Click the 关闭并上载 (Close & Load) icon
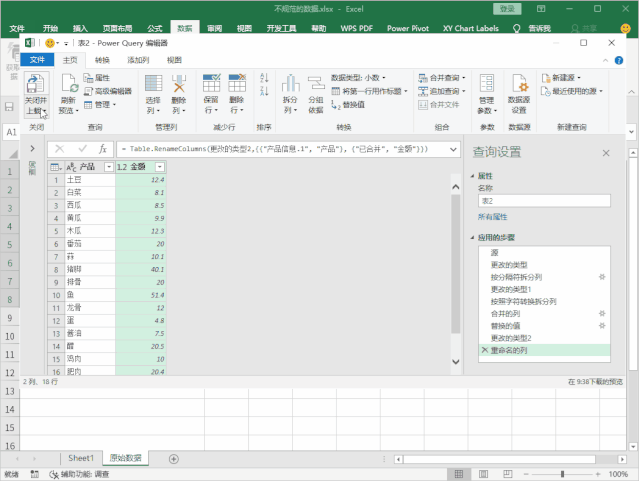The height and width of the screenshot is (481, 639). click(x=35, y=87)
